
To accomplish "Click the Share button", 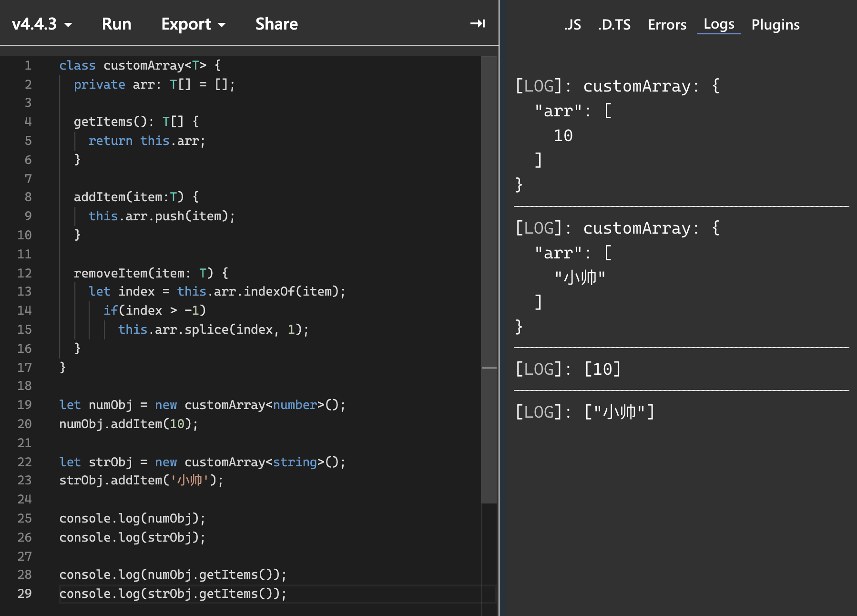I will pyautogui.click(x=276, y=24).
